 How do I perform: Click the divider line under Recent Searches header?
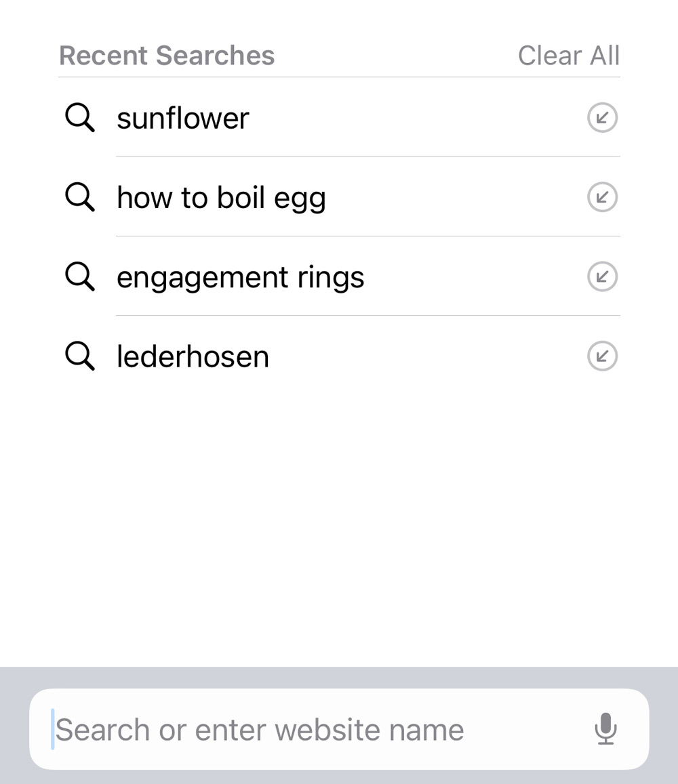tap(339, 77)
